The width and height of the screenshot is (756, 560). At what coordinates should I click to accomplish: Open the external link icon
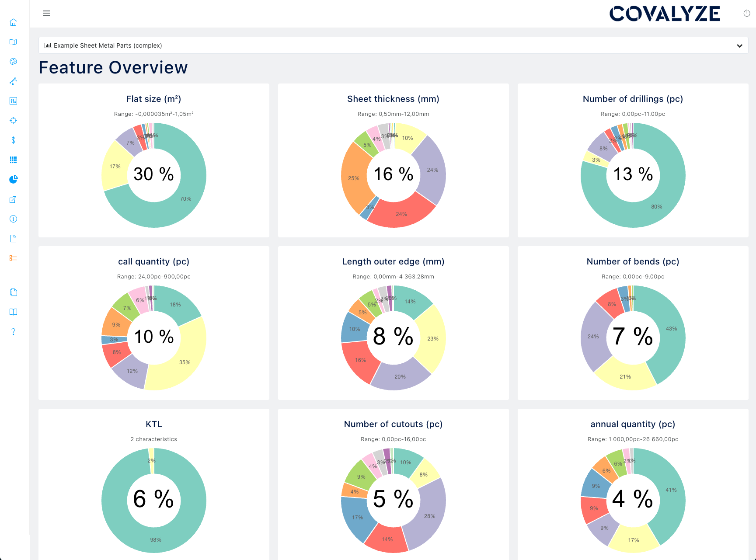pyautogui.click(x=14, y=199)
